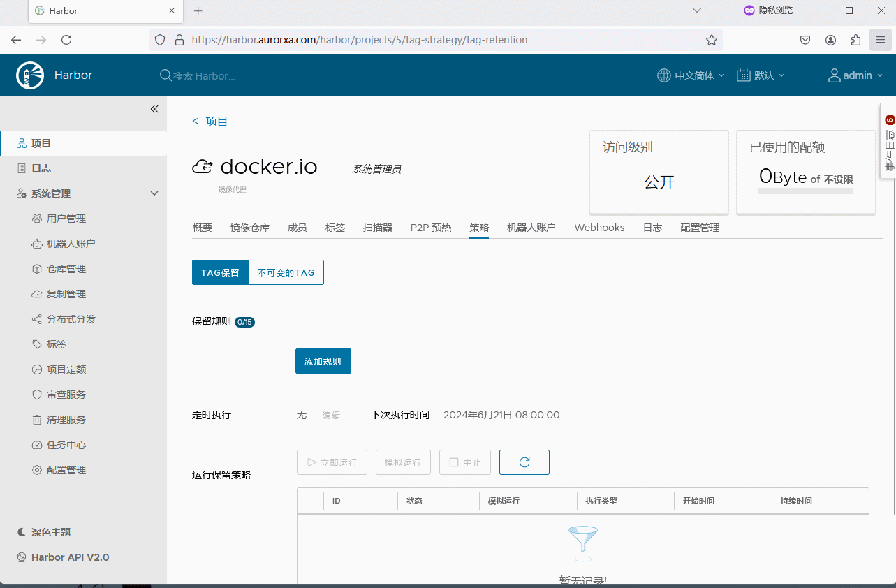Open 清理服务 from the sidebar
Screen dimensions: 896x588
pos(66,420)
